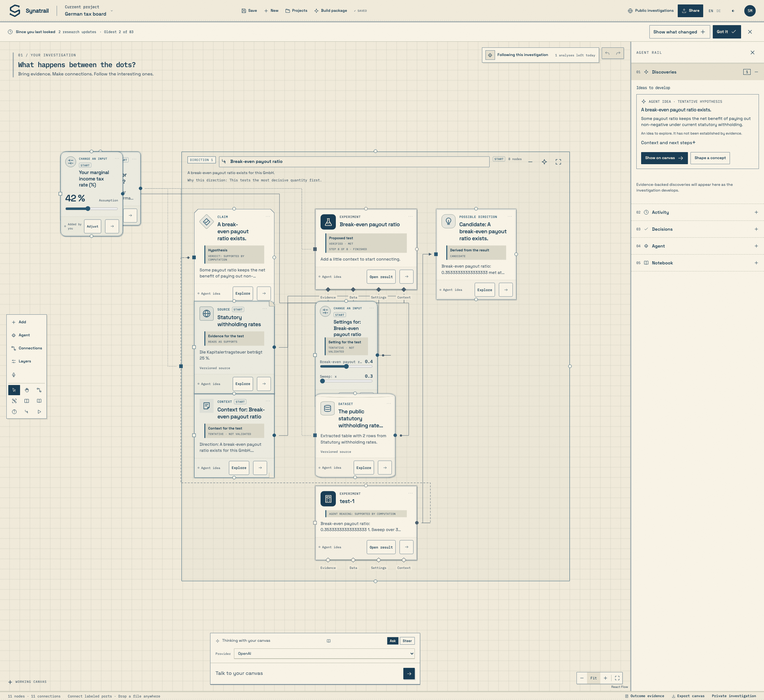Viewport: 764px width, 700px height.
Task: Select the Steer mode
Action: (x=407, y=641)
